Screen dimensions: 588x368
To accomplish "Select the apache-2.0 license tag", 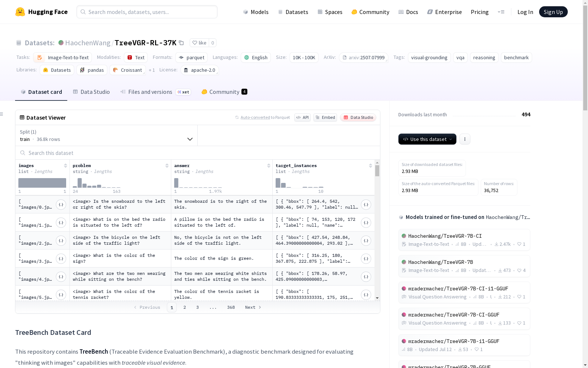I will coord(200,70).
